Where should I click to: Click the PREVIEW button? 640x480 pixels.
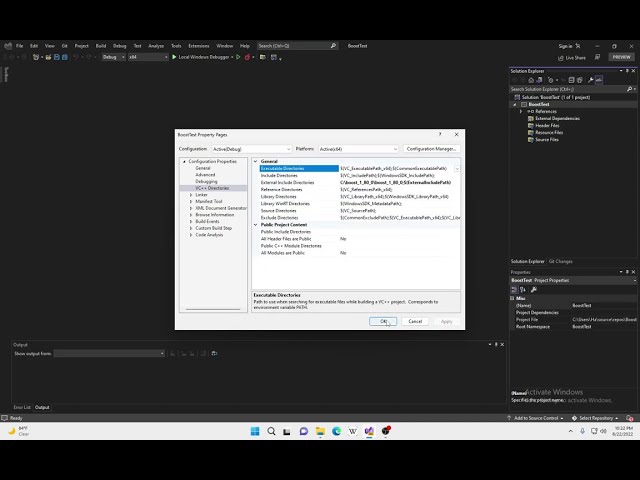622,57
